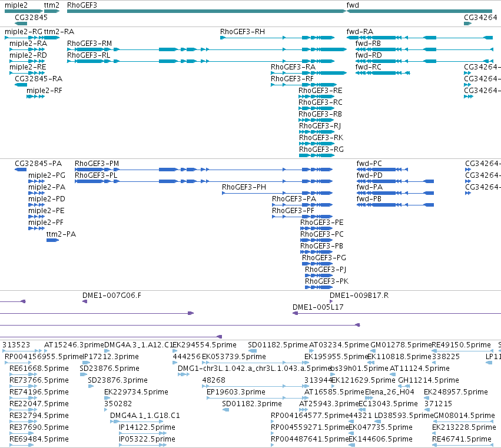
Task: Click the miple2-PF protein
Action: click(37, 228)
